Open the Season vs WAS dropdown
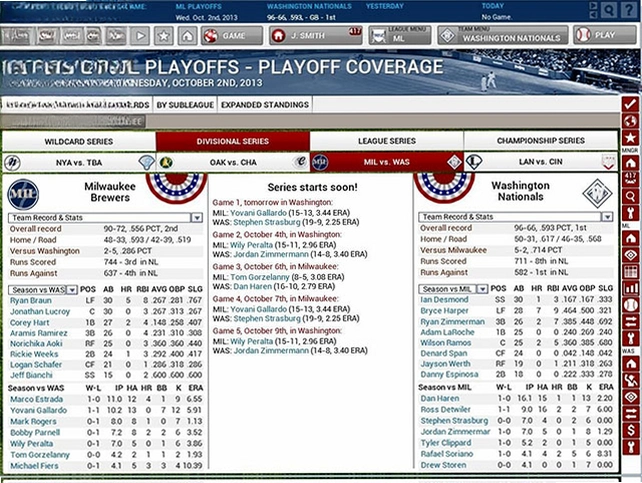Image resolution: width=642 pixels, height=483 pixels. pos(43,290)
